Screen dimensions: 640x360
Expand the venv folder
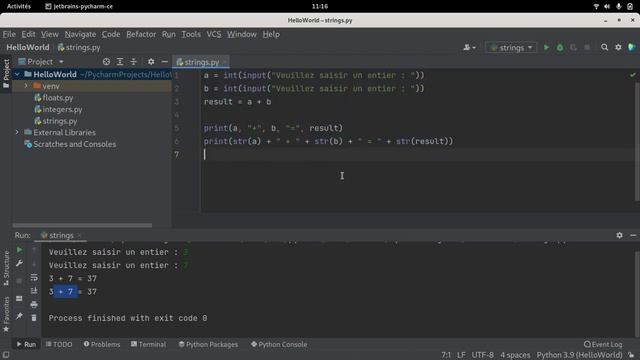coord(26,86)
